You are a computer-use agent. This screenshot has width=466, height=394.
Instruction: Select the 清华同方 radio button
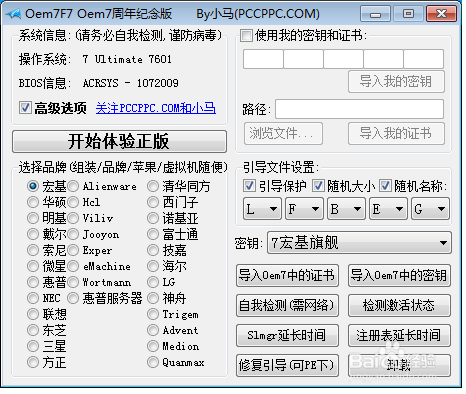click(x=153, y=186)
